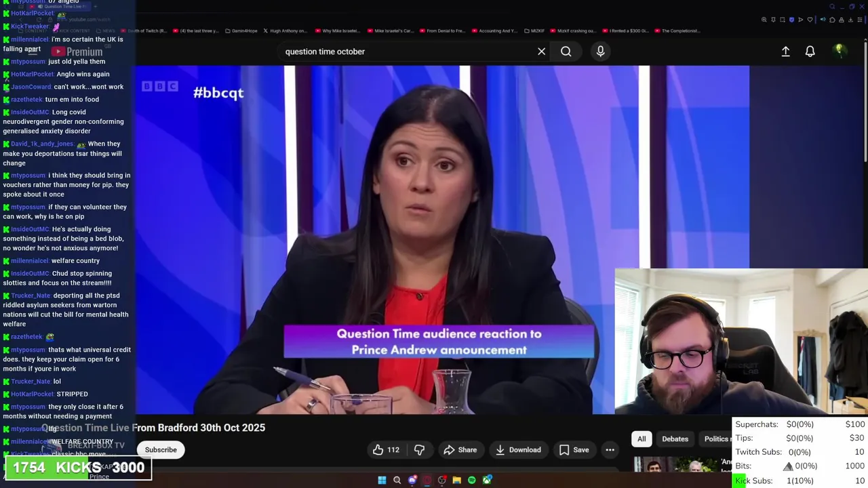The image size is (868, 488).
Task: Open browser tab search icon beside the minimize button
Action: click(832, 6)
